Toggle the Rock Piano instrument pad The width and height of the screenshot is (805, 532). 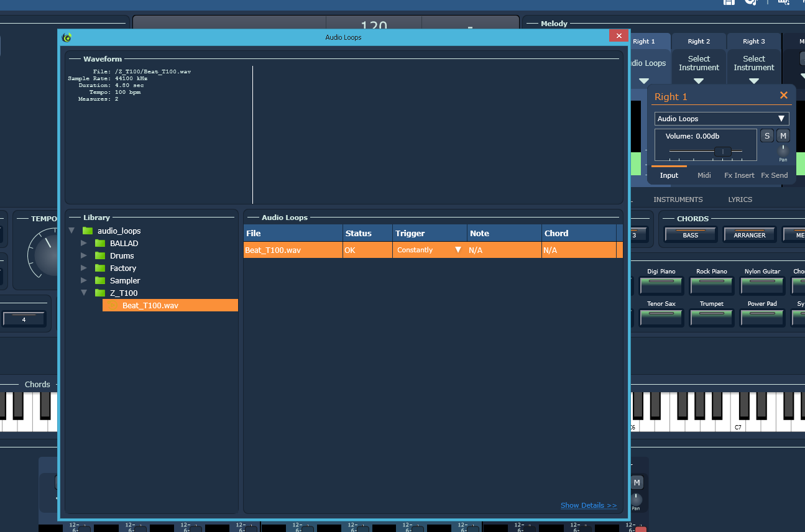pos(712,286)
